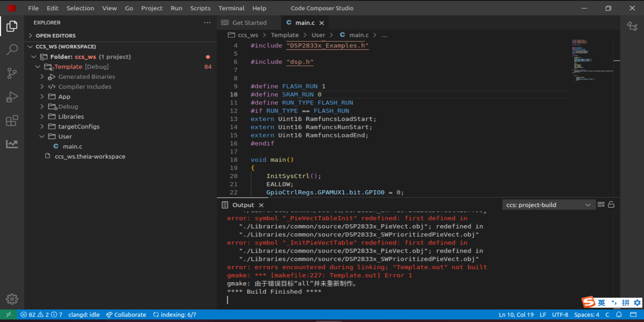
Task: Click Collaborate in the status bar
Action: [x=126, y=315]
